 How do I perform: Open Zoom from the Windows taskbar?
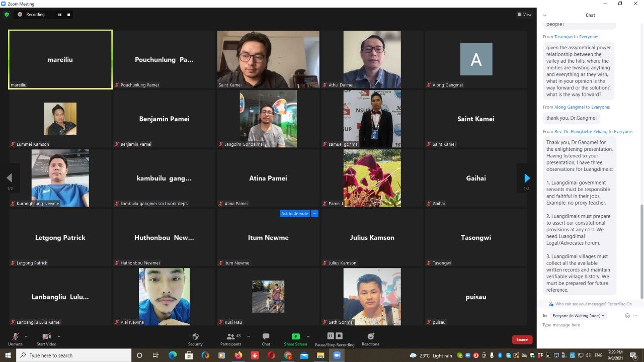pos(337,355)
